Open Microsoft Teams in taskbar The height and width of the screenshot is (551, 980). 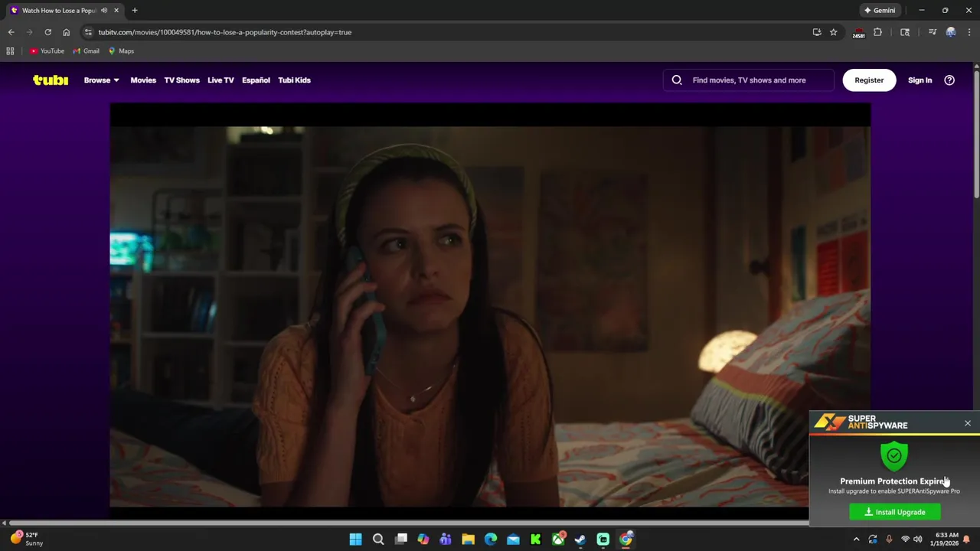(x=446, y=540)
